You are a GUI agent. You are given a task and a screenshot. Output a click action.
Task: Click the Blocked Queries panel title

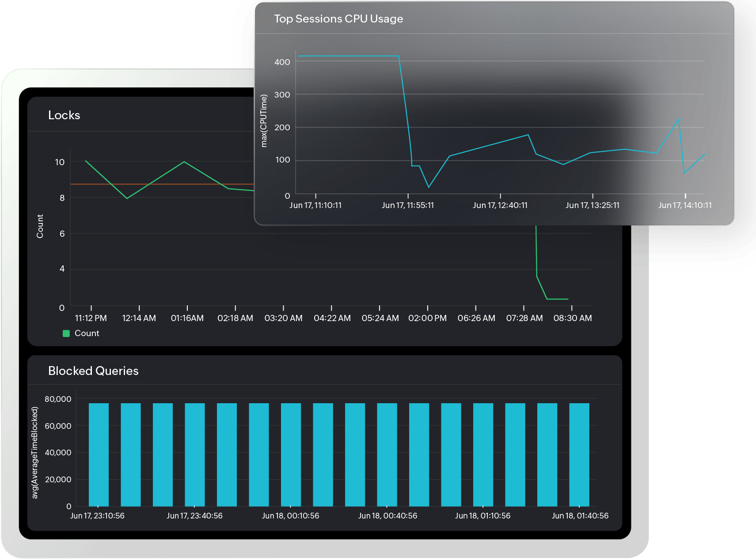click(x=93, y=371)
